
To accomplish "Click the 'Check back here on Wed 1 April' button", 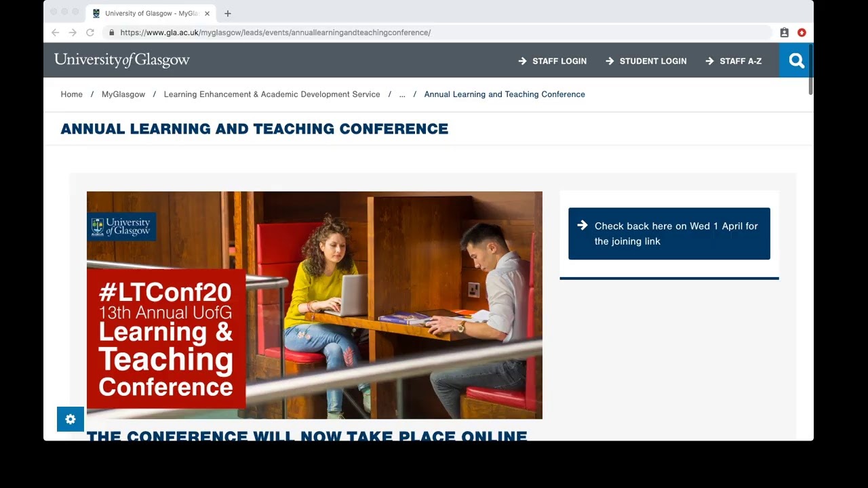I will pos(669,234).
